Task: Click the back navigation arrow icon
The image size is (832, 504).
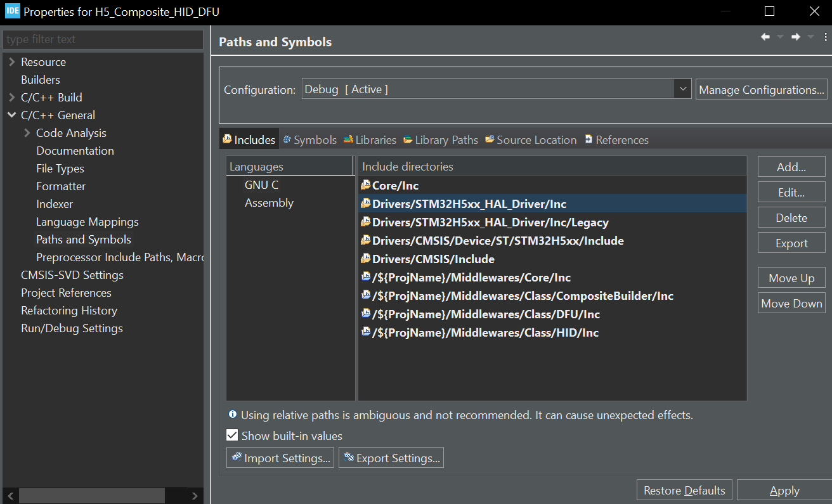Action: click(765, 37)
